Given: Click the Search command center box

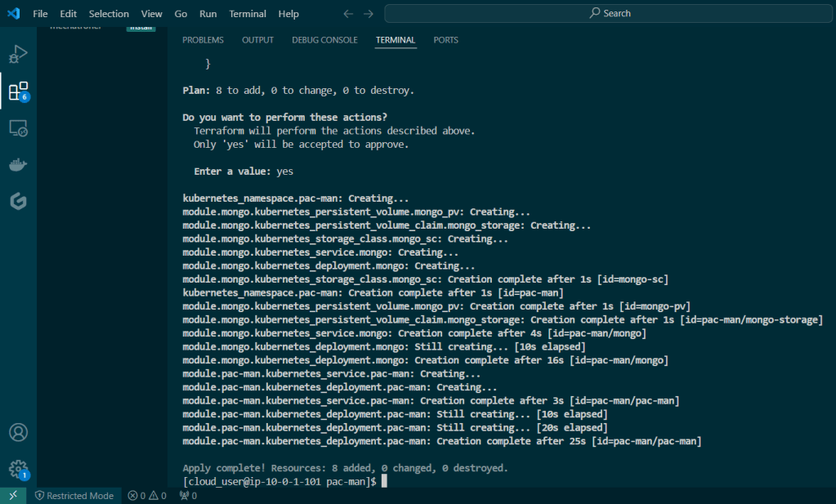Looking at the screenshot, I should [609, 13].
